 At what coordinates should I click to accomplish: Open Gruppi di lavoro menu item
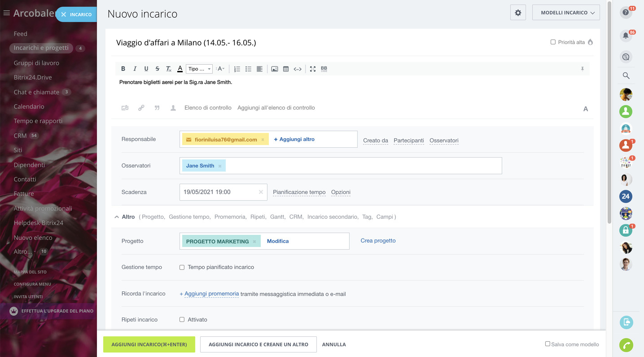coord(36,63)
